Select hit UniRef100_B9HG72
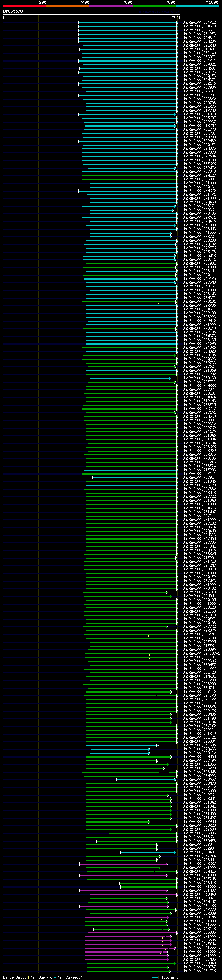The width and height of the screenshot is (222, 980). click(x=199, y=80)
